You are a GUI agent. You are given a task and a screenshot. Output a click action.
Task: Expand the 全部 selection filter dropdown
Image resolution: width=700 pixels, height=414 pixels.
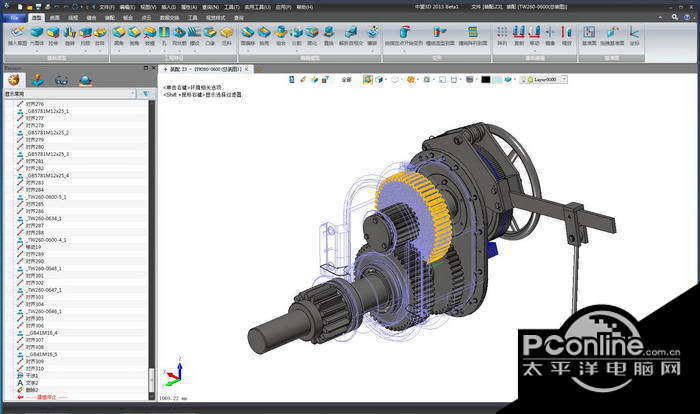click(349, 79)
